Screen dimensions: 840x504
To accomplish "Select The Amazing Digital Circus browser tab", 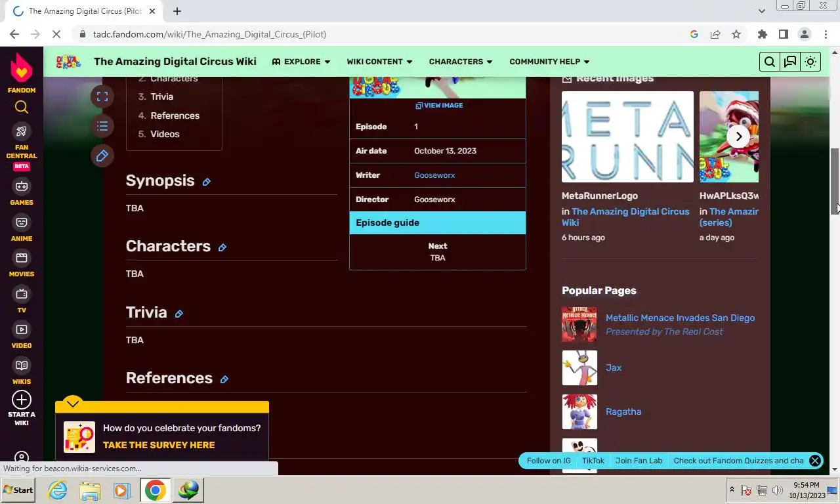I will pos(85,11).
